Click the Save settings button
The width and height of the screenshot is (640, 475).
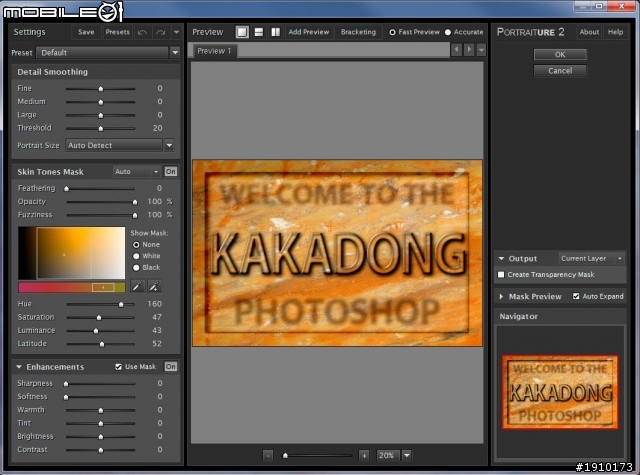click(86, 32)
